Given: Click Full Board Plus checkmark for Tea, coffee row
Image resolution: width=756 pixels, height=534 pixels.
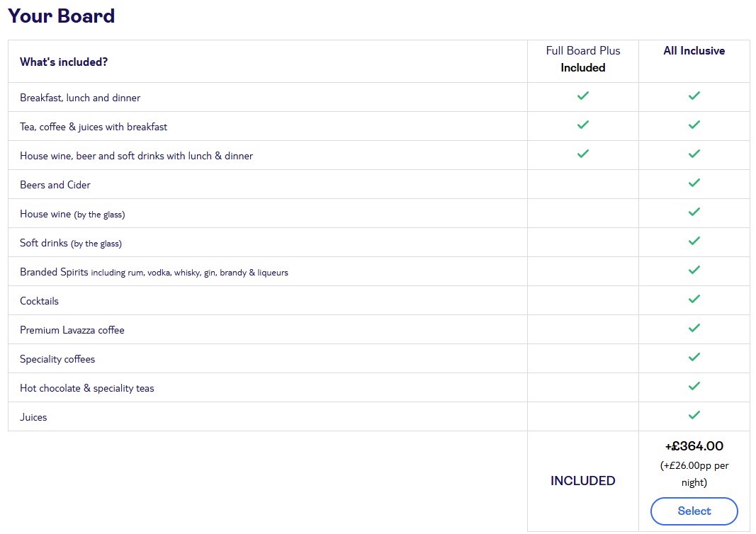Looking at the screenshot, I should click(x=583, y=125).
